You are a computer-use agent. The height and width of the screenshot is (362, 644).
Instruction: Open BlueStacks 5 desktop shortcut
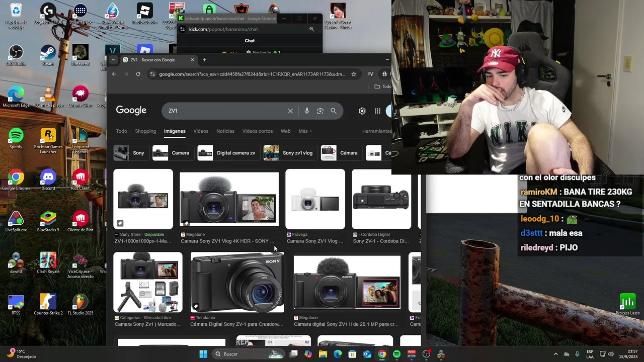(x=48, y=222)
